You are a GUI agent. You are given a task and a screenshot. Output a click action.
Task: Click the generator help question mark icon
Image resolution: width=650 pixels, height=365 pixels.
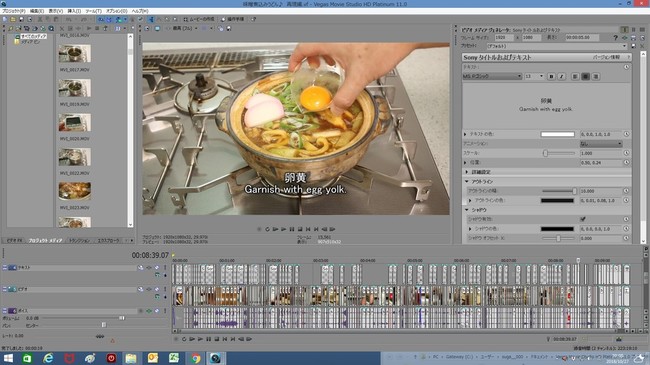tap(616, 38)
